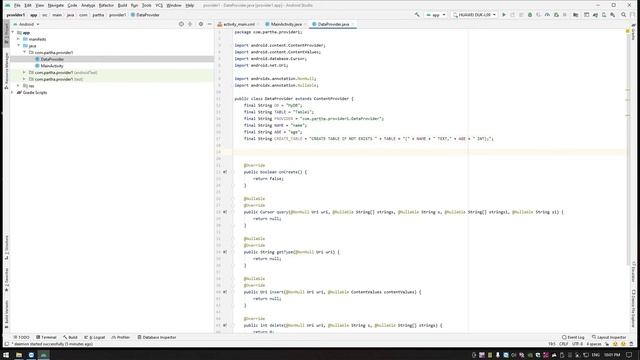Open the SDK Manager toolbar icon
The width and height of the screenshot is (640, 360).
coord(613,15)
